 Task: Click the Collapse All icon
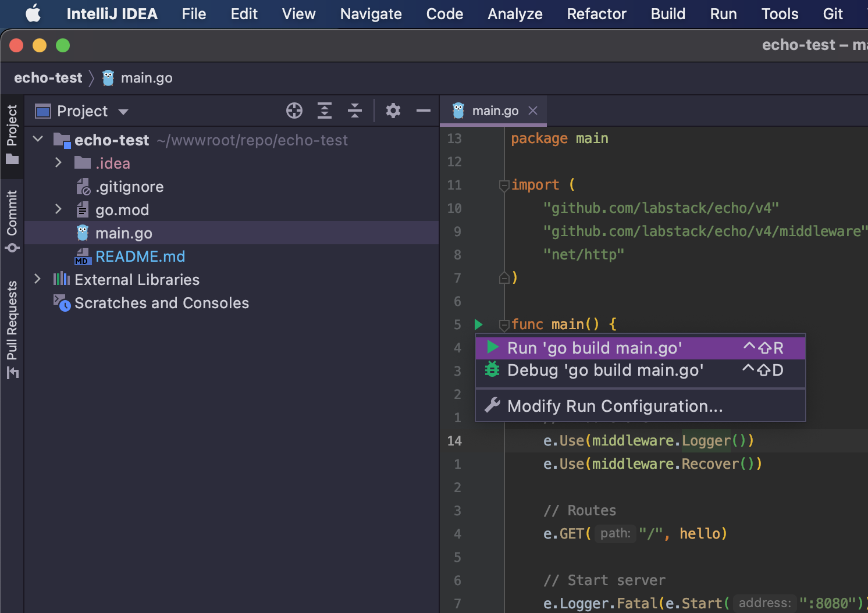355,111
